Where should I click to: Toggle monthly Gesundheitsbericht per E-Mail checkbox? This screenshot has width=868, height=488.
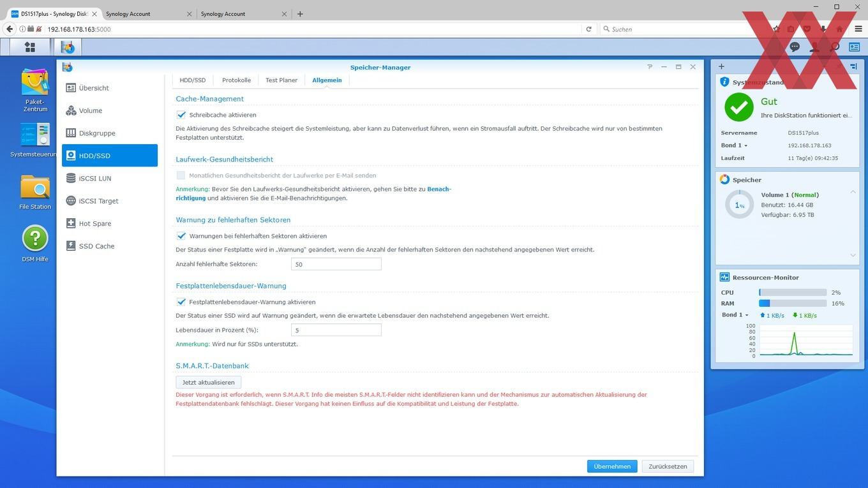(181, 175)
